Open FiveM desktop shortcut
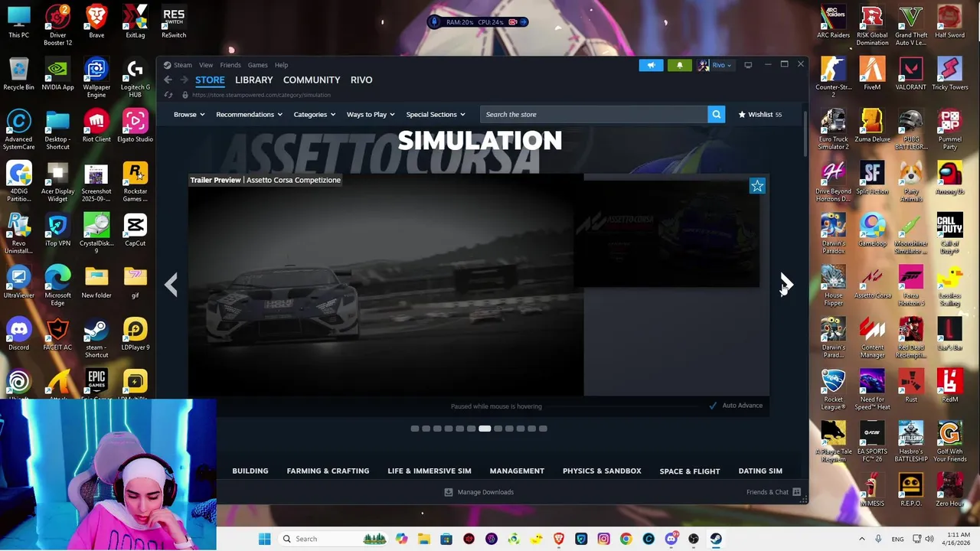 (872, 75)
